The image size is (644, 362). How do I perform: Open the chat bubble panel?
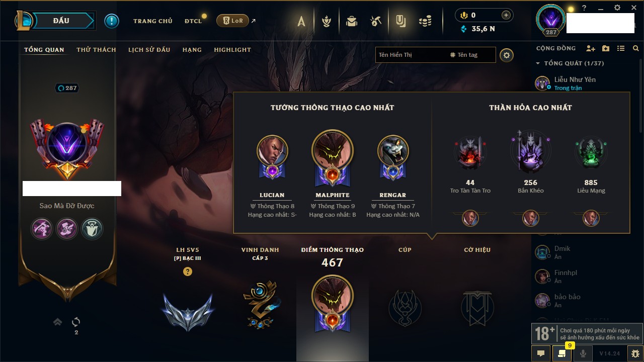pos(541,353)
